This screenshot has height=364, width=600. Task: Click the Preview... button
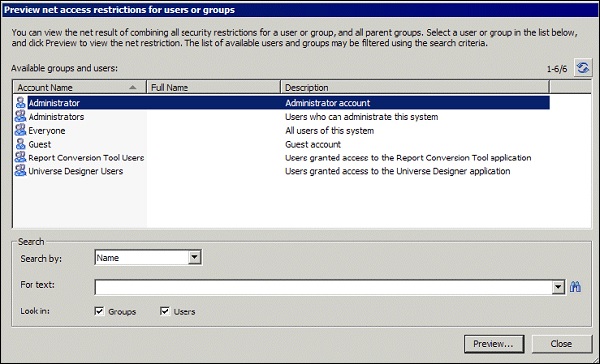pos(494,344)
